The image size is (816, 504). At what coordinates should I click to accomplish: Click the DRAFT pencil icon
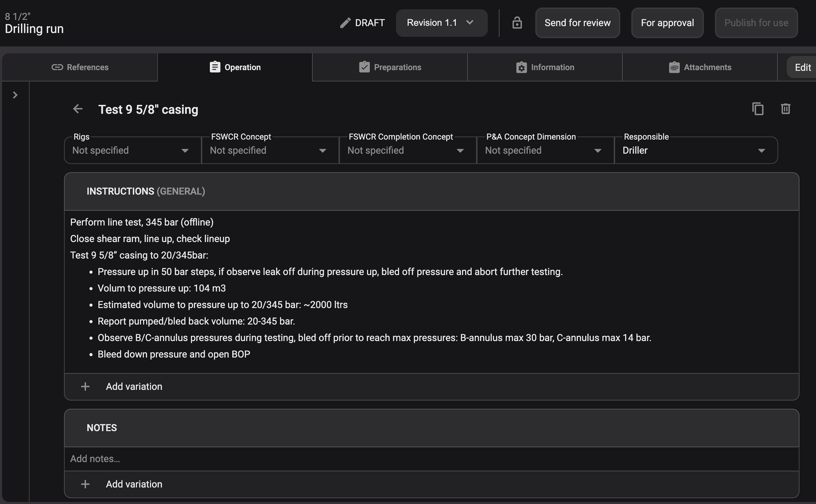point(345,23)
